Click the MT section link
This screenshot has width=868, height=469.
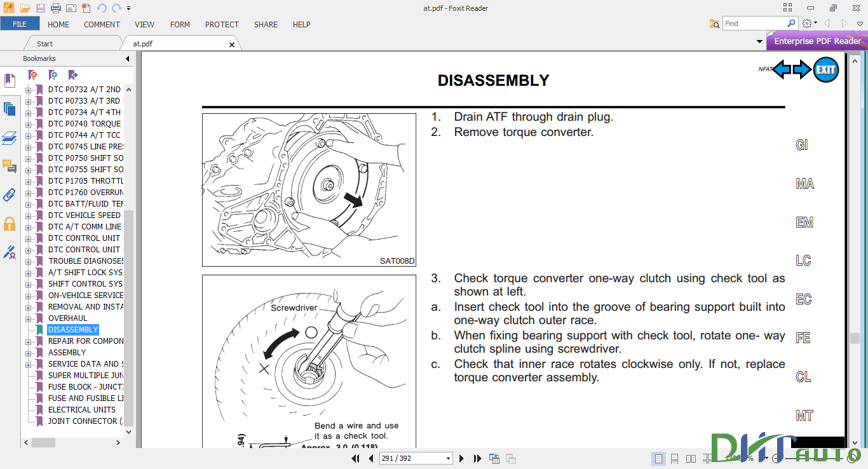click(804, 416)
